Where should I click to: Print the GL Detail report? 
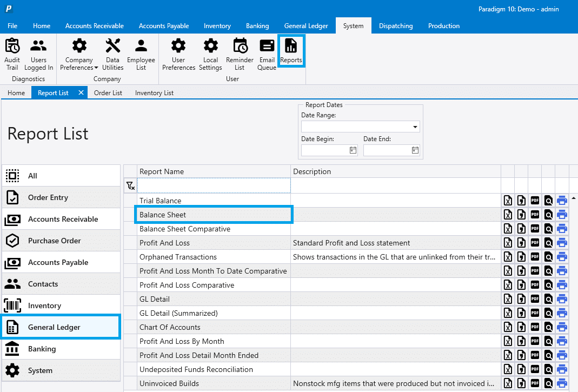coord(562,298)
